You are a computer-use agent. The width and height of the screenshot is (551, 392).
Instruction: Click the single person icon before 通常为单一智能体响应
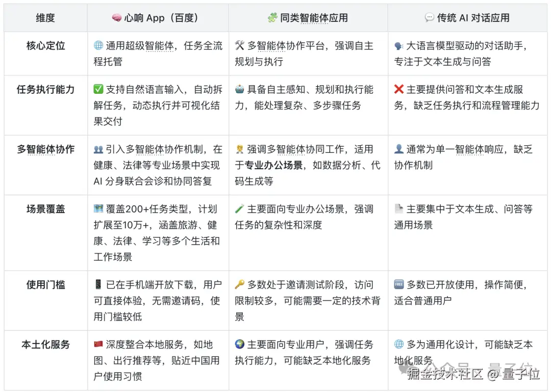click(399, 149)
